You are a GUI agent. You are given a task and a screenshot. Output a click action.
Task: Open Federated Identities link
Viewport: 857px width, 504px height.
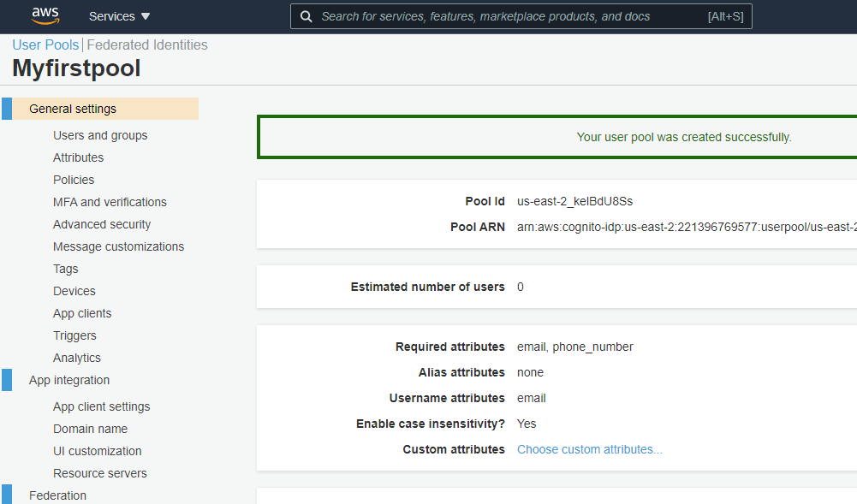(x=147, y=44)
